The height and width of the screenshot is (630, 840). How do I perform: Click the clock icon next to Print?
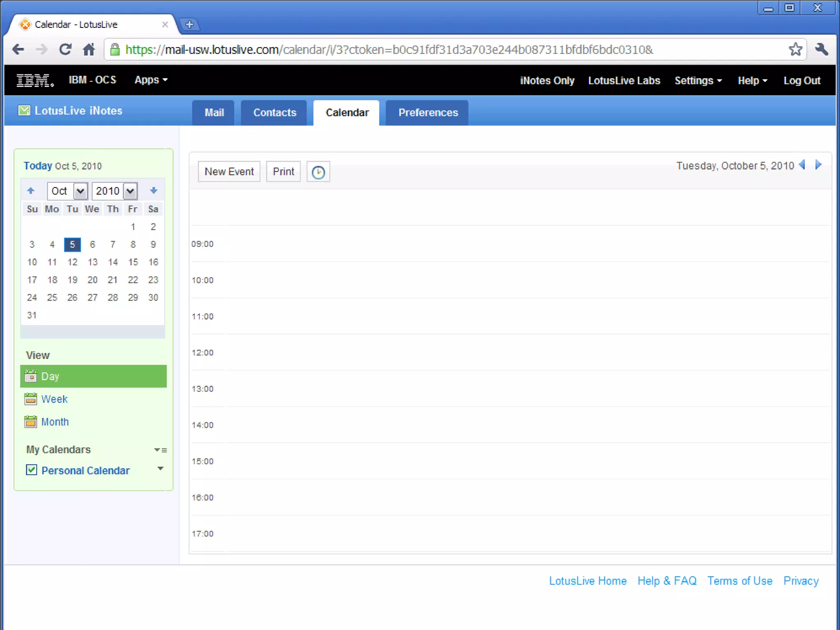(x=318, y=172)
